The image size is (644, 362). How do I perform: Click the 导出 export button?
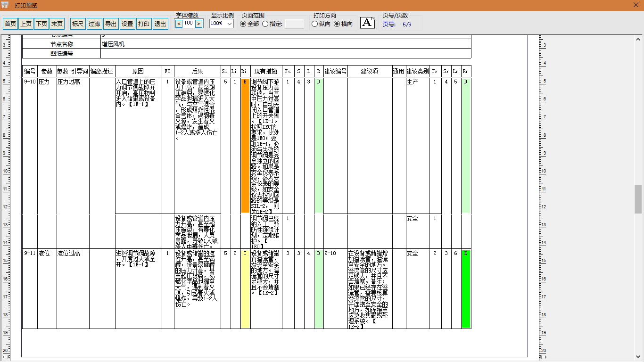click(x=111, y=24)
